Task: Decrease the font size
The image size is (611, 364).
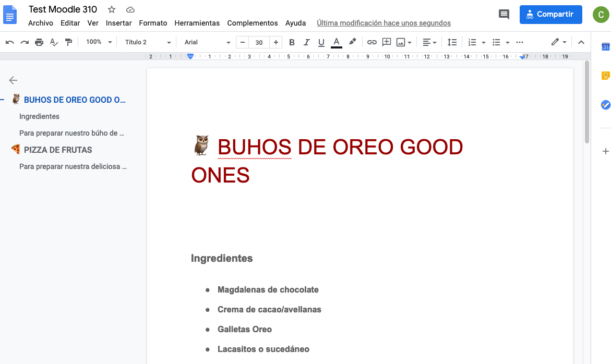Action: (243, 42)
